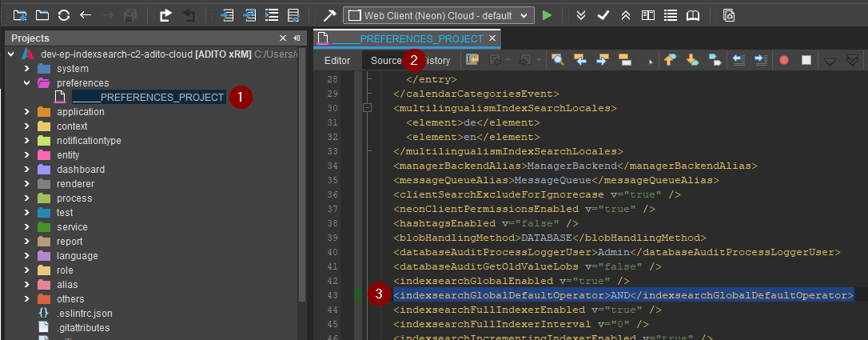Close the Projects panel

283,38
